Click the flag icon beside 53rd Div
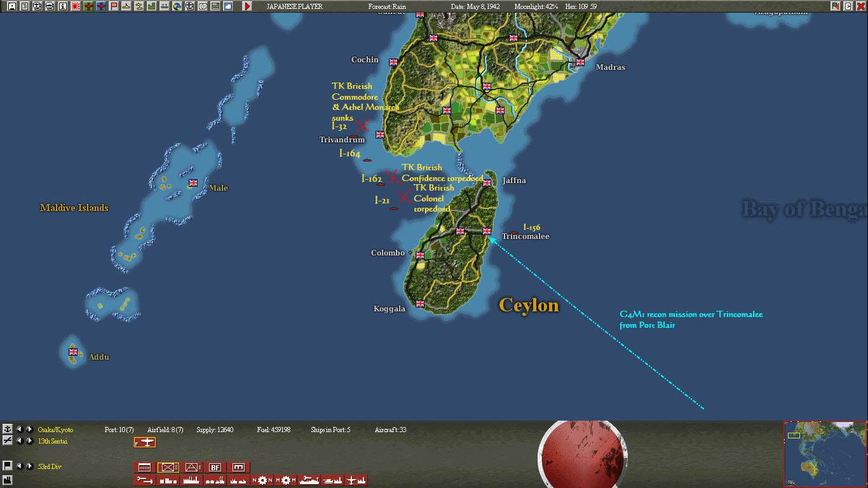The height and width of the screenshot is (488, 868). pyautogui.click(x=8, y=466)
